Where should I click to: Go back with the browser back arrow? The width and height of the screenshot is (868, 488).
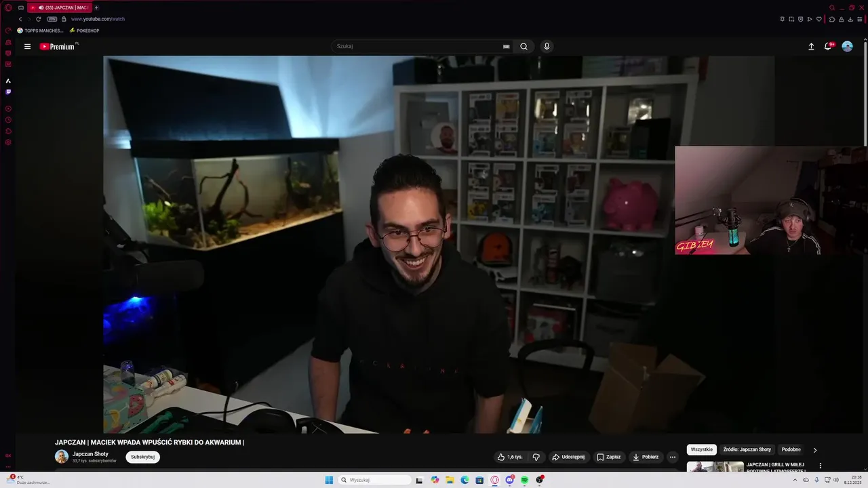point(20,19)
